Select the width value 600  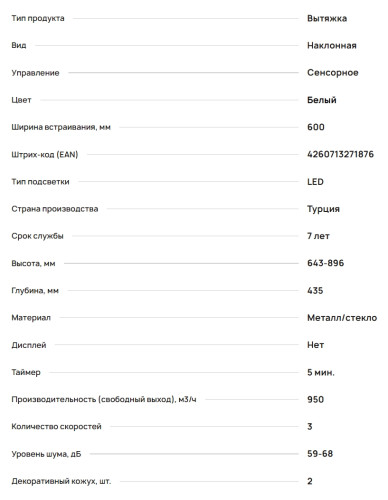[316, 127]
